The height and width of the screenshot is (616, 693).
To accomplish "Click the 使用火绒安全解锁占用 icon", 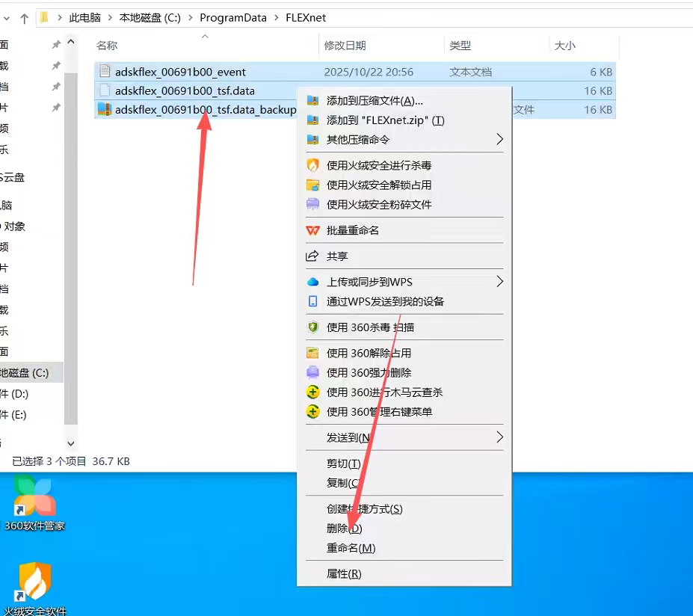I will click(x=312, y=185).
